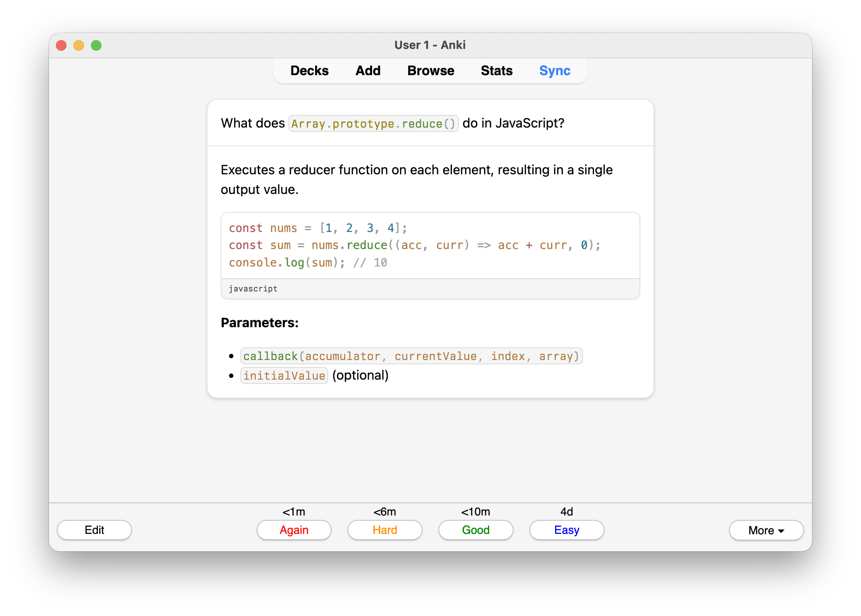861x616 pixels.
Task: Click the initialValue code snippet
Action: pos(284,376)
